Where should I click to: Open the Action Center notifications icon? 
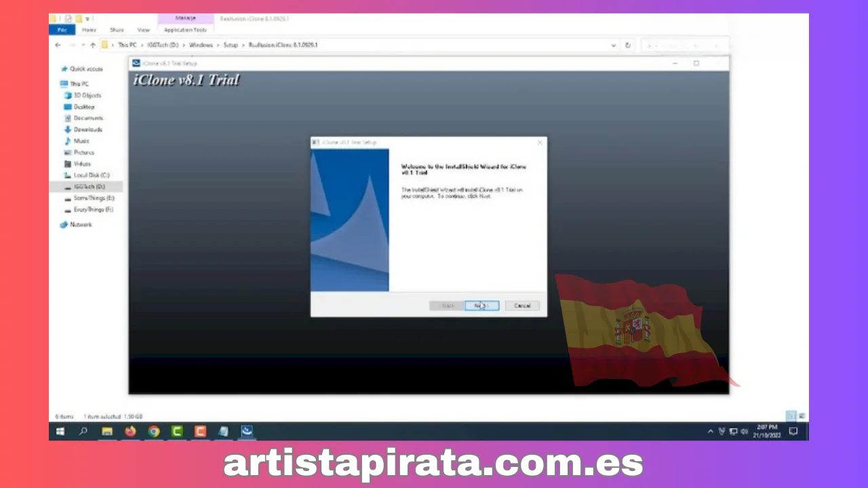(793, 431)
